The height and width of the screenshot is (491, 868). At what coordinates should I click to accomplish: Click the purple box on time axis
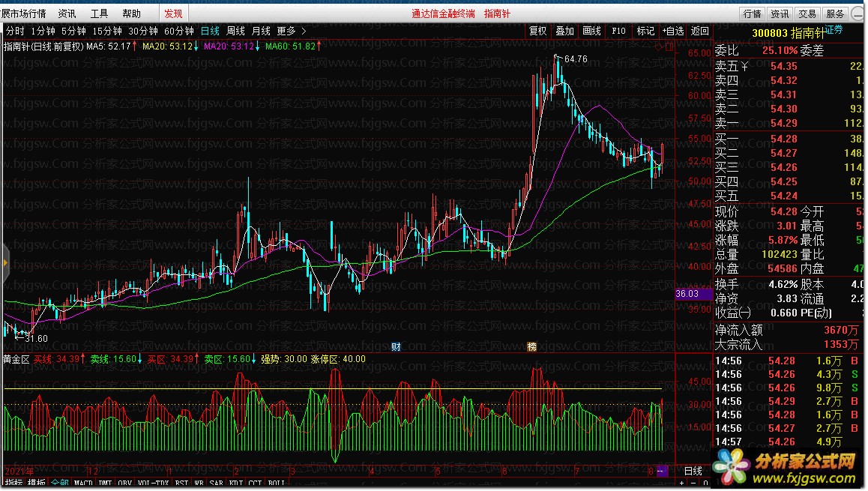coord(662,471)
